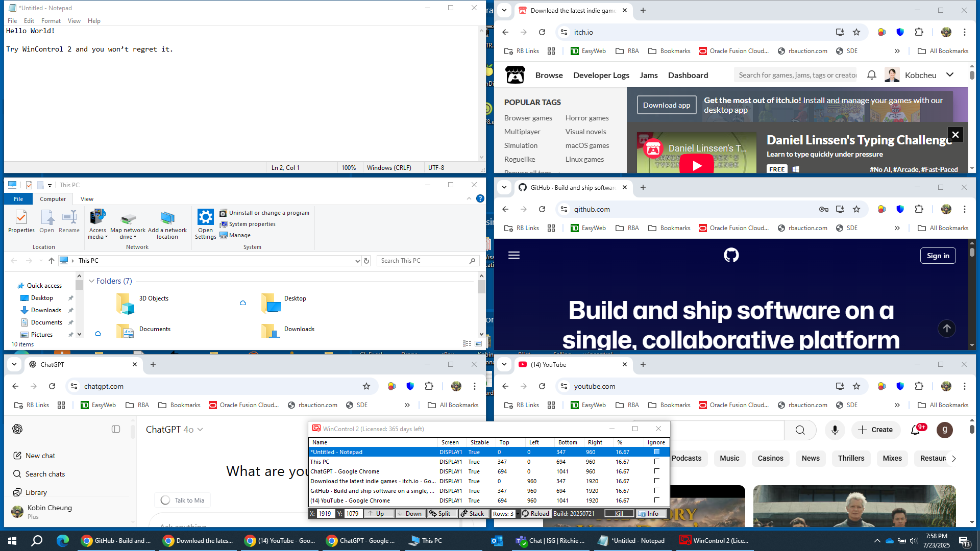This screenshot has height=551, width=980.
Task: Click the GitHub Octocat logo
Action: tap(731, 255)
